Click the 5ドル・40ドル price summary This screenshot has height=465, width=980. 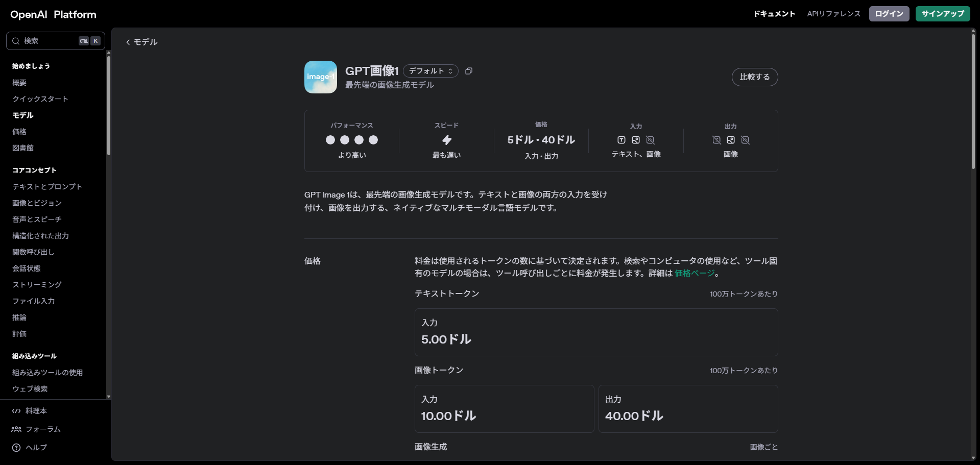click(x=541, y=140)
